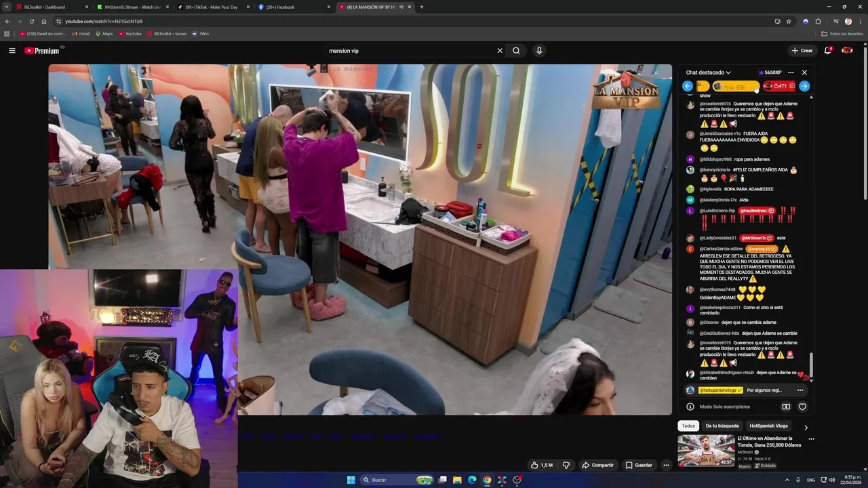
Task: Open the red 471 likes ticker item
Action: coord(779,86)
